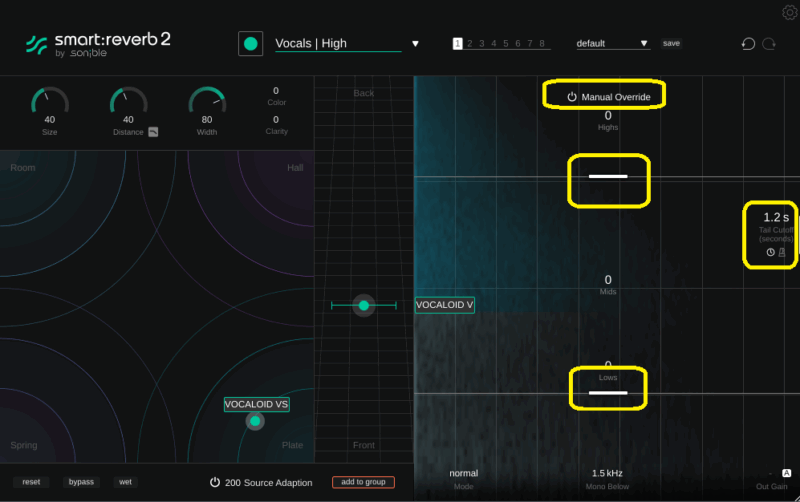This screenshot has width=800, height=502.
Task: Click the Hall corner of reverb matrix
Action: (x=295, y=168)
